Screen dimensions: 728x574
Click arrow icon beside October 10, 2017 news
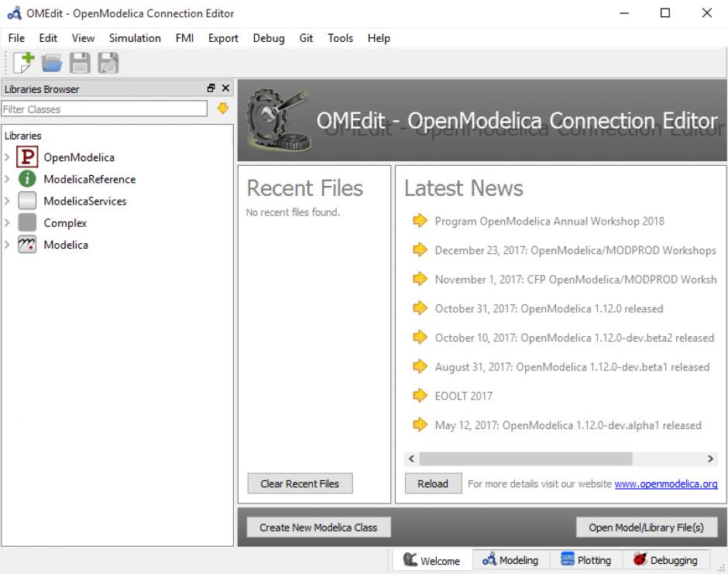pyautogui.click(x=420, y=337)
